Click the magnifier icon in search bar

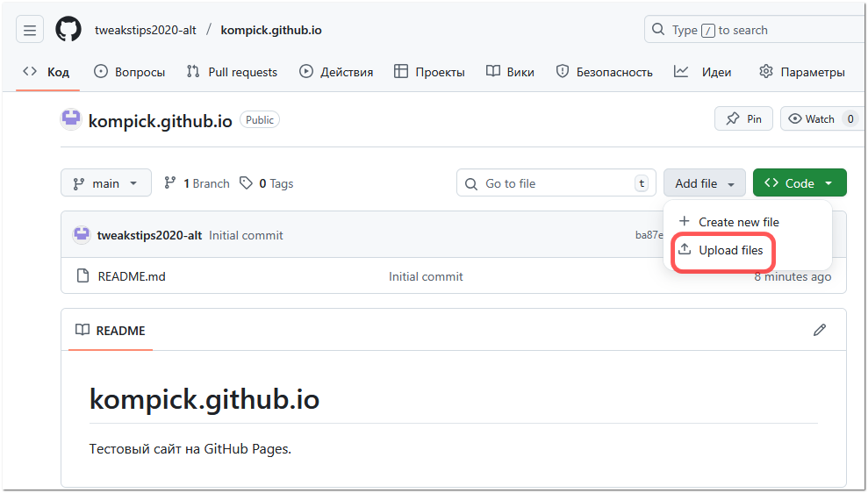tap(657, 29)
